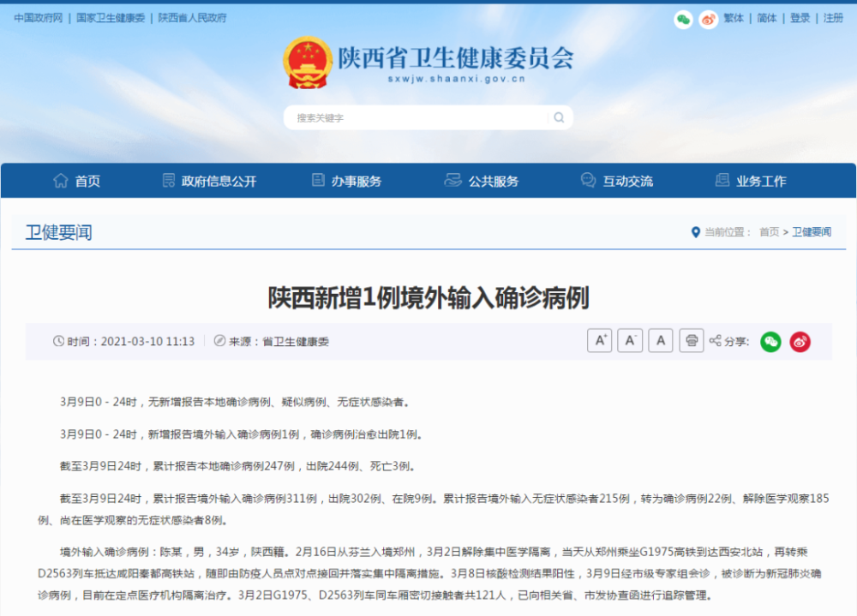The image size is (857, 616).
Task: Click the search magnifier icon
Action: (x=559, y=118)
